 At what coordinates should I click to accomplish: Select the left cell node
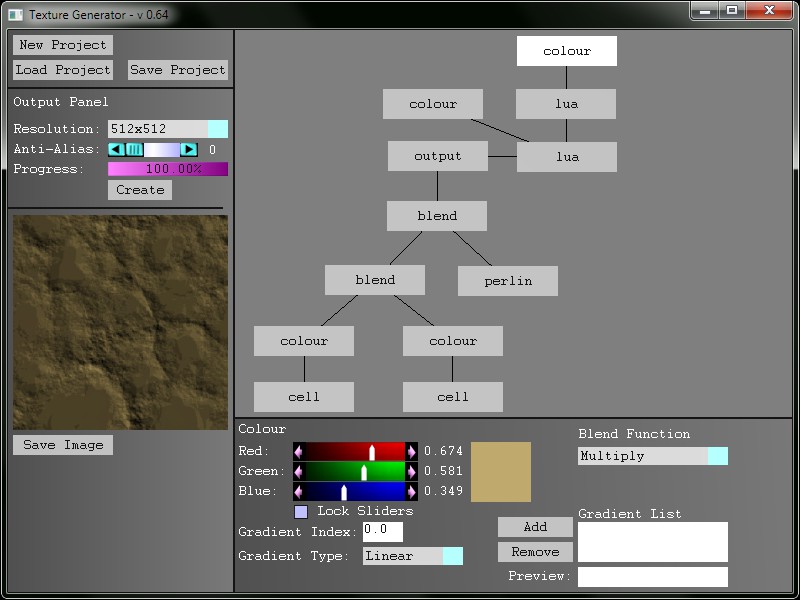coord(303,396)
